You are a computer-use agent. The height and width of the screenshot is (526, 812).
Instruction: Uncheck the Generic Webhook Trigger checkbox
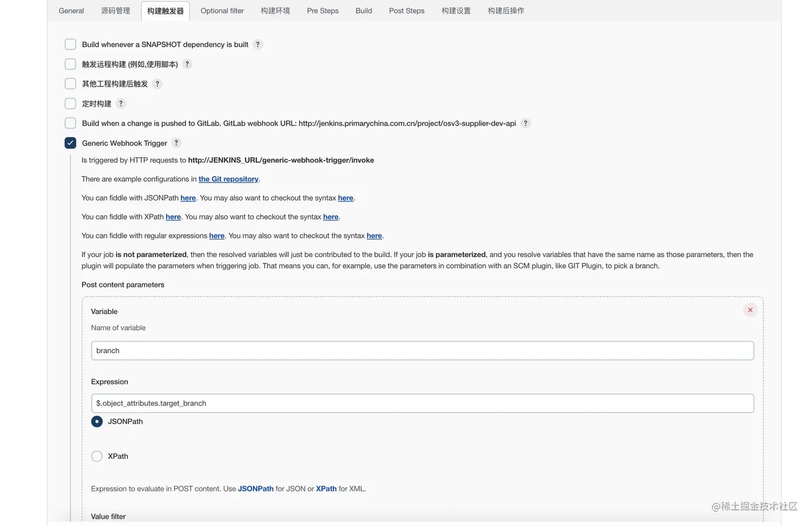point(70,143)
